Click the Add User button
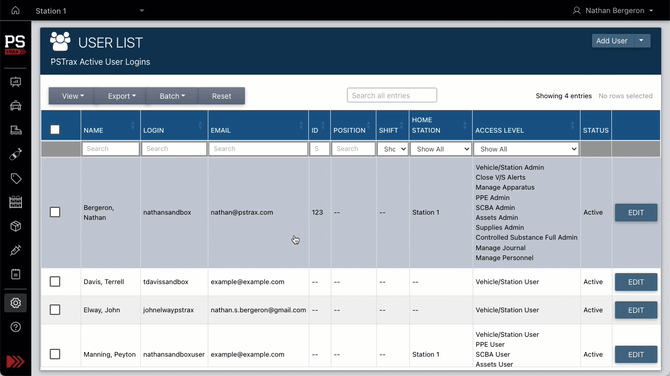Image resolution: width=670 pixels, height=376 pixels. [612, 41]
